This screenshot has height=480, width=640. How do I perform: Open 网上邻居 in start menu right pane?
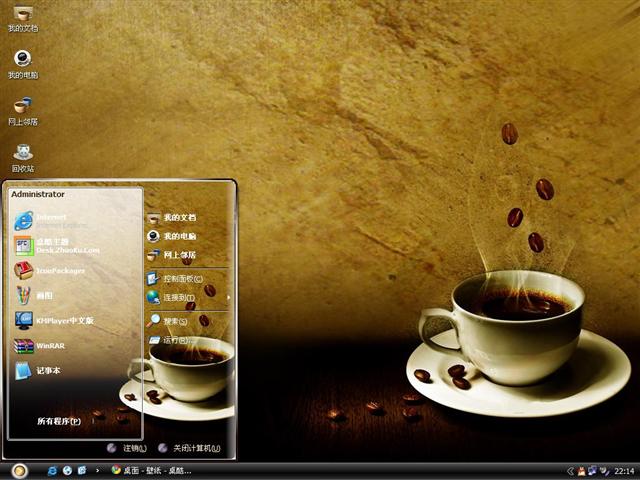point(189,255)
